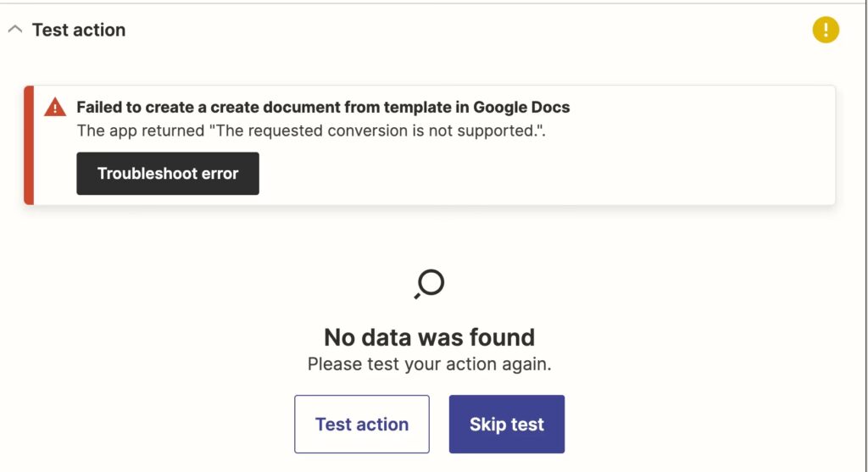Click the red stripe on the error banner
868x472 pixels.
(29, 145)
